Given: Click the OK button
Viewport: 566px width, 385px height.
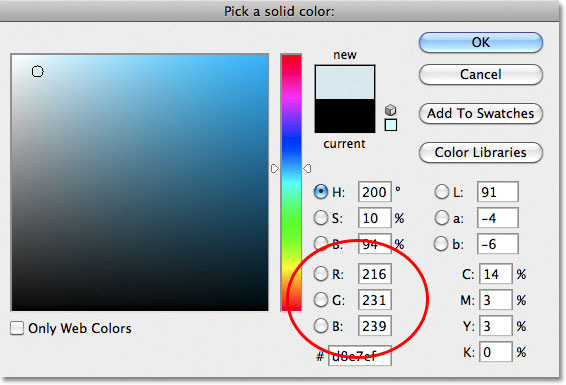Looking at the screenshot, I should click(x=480, y=43).
